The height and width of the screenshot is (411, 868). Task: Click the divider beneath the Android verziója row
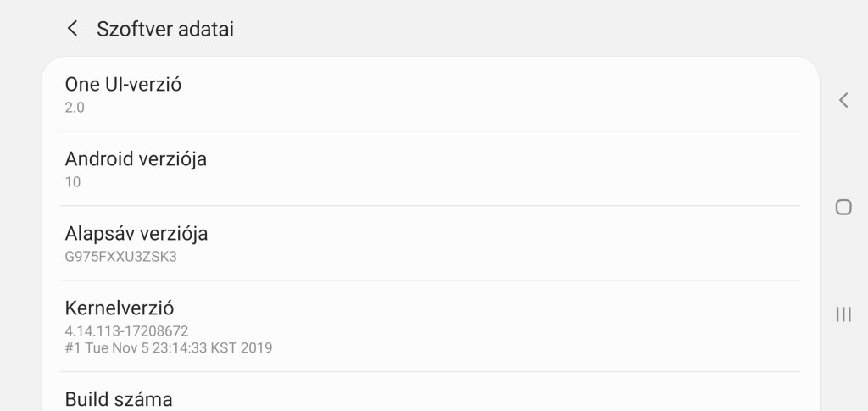click(430, 206)
